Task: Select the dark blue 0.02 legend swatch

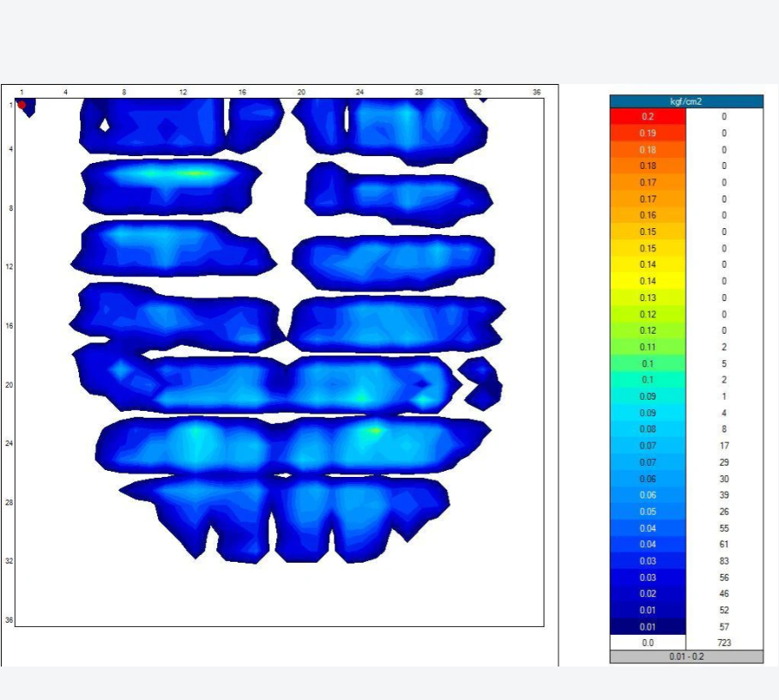Action: tap(648, 594)
